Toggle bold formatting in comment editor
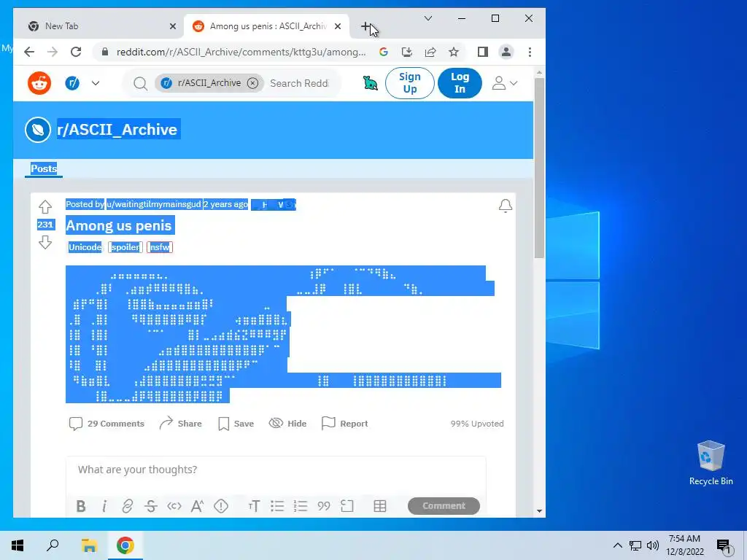 tap(81, 506)
